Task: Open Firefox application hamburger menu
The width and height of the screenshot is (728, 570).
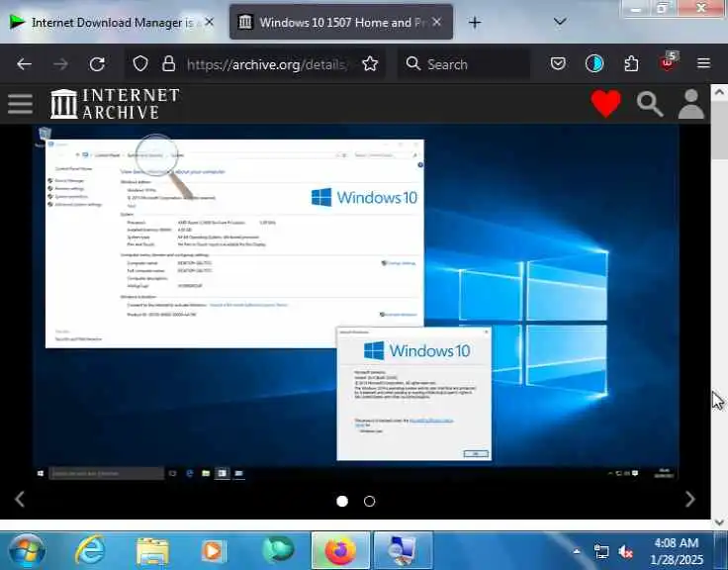Action: 704,63
